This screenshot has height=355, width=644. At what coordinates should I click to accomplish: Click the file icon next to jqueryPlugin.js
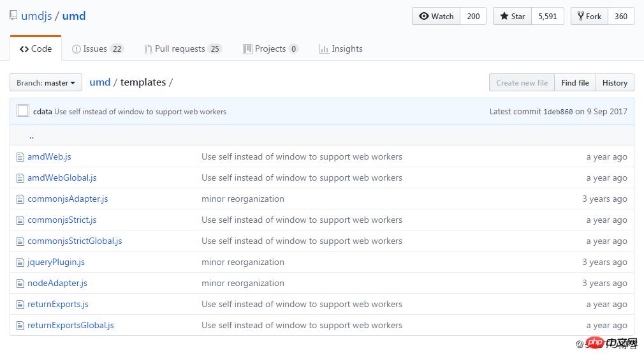(x=20, y=262)
